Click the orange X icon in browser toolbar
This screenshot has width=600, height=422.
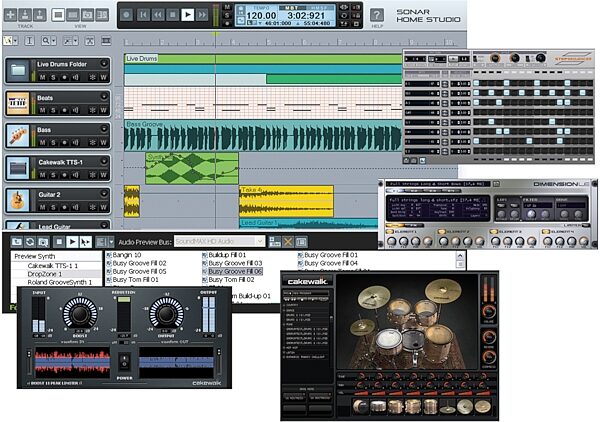pyautogui.click(x=288, y=242)
